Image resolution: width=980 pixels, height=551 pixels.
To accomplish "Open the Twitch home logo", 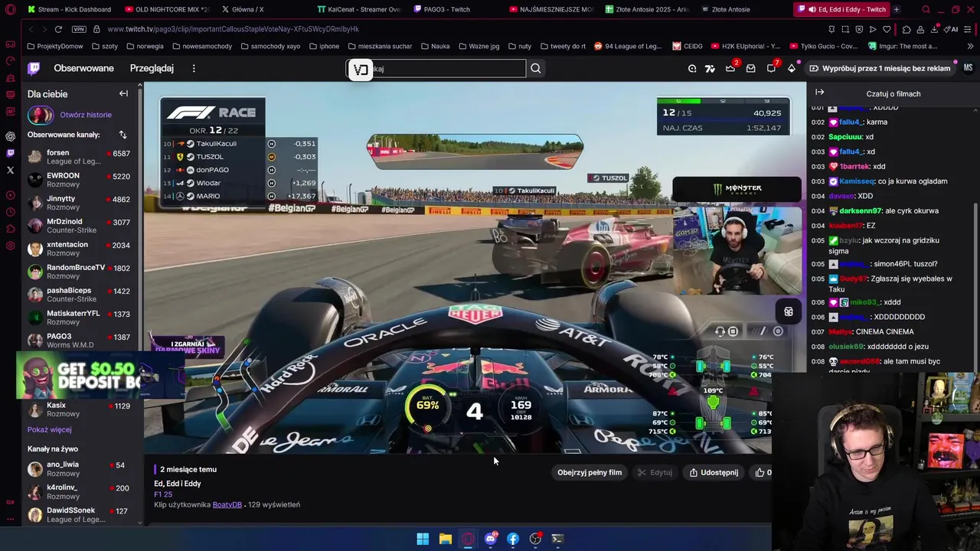I will 34,68.
